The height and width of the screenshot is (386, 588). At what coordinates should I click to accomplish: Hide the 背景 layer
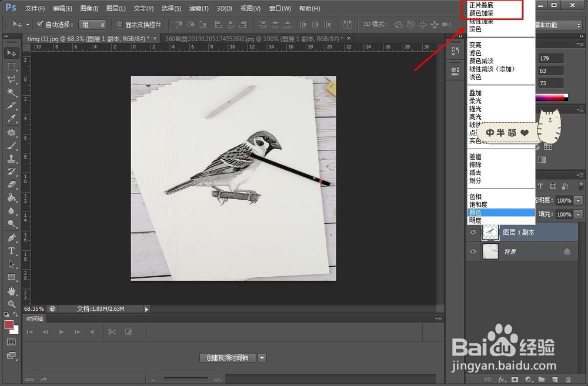coord(473,251)
